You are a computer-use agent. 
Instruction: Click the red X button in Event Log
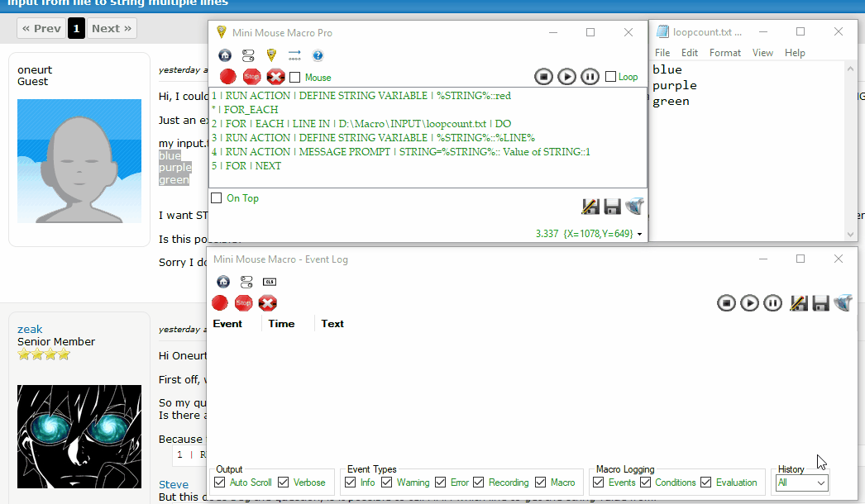point(268,302)
